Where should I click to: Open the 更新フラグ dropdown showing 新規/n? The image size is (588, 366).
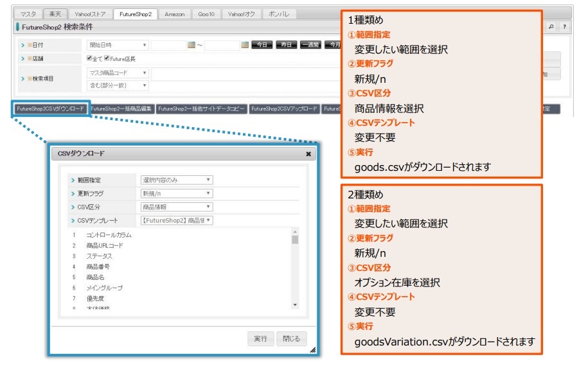(177, 194)
